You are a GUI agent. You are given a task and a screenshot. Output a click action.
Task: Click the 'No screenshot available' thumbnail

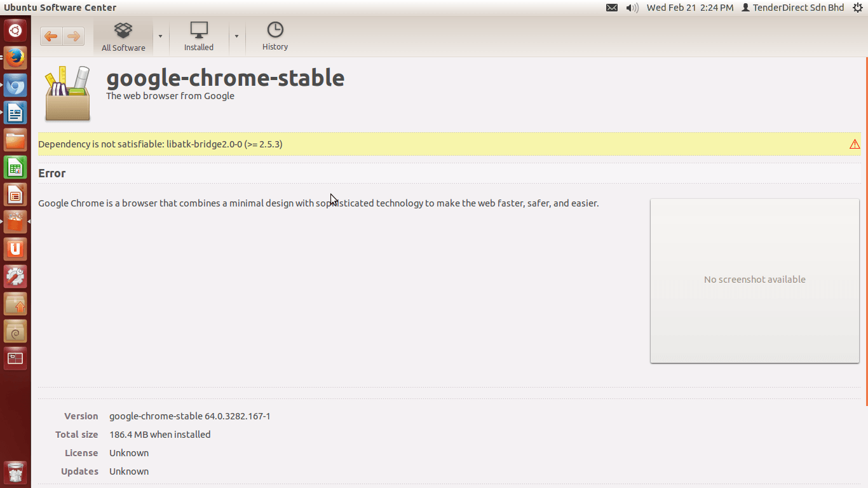pyautogui.click(x=755, y=280)
